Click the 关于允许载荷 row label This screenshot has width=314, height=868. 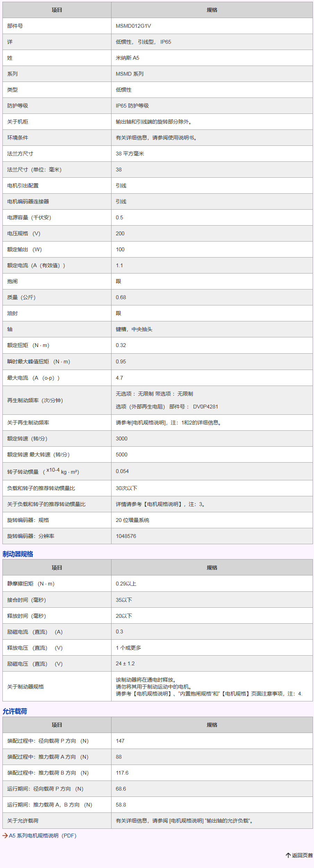23,821
